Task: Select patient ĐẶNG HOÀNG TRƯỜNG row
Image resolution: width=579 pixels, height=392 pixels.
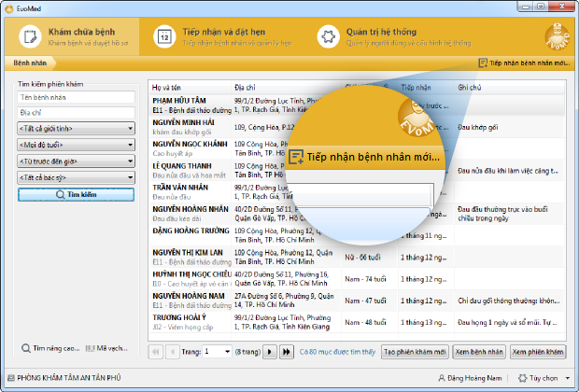Action: 357,235
